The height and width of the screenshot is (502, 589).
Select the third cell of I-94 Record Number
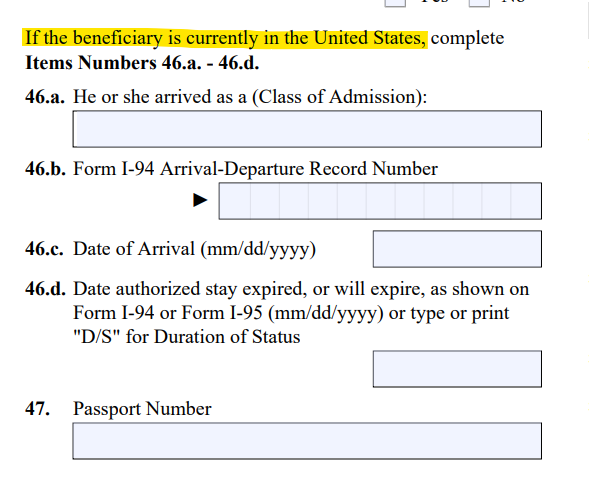click(x=294, y=201)
